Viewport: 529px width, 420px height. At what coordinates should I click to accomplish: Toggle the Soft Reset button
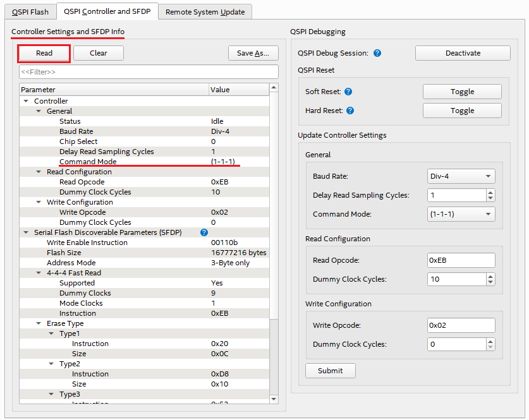(x=462, y=92)
